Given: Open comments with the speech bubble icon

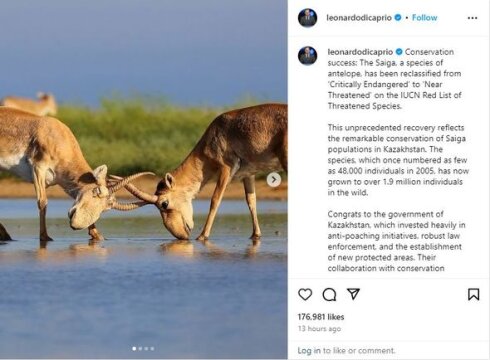Looking at the screenshot, I should (329, 294).
